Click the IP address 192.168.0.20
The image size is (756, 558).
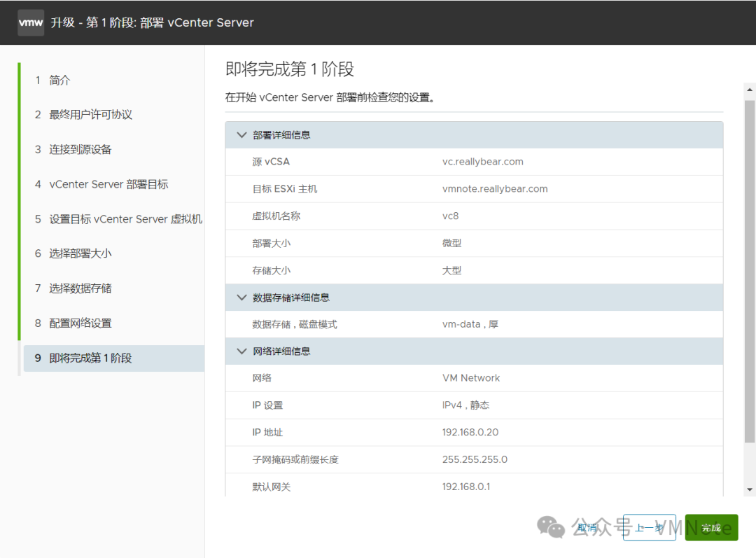pyautogui.click(x=470, y=432)
